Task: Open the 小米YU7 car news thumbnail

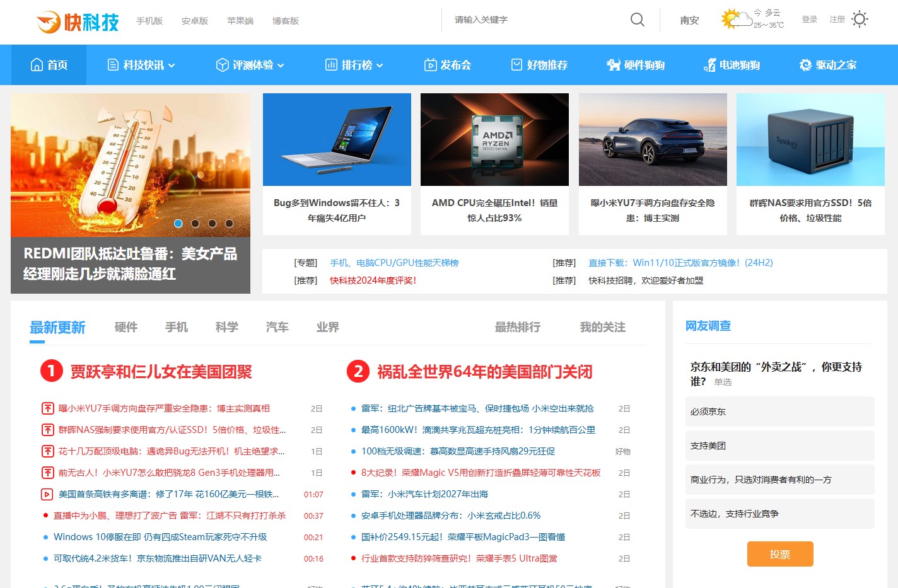Action: 653,139
